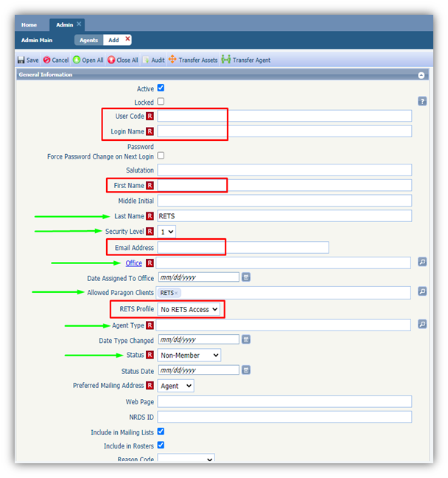Click the Last Name field containing RETS
The image size is (448, 478).
point(284,216)
